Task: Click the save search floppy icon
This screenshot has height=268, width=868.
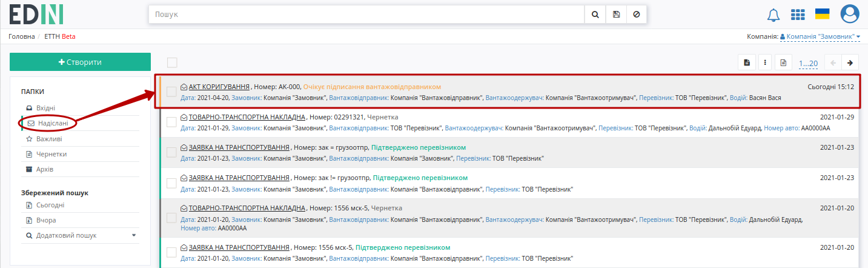Action: click(x=616, y=14)
